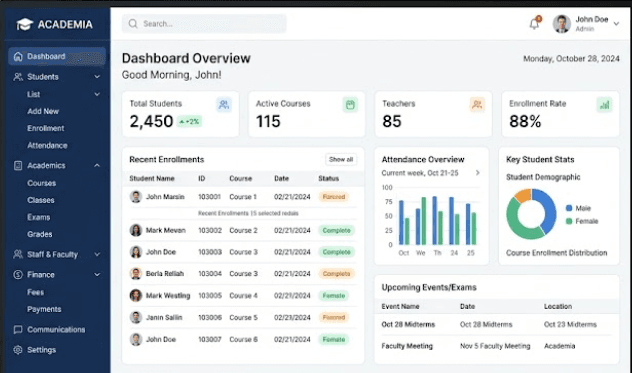This screenshot has width=632, height=373.
Task: Click the Teachers card icon
Action: (x=477, y=105)
